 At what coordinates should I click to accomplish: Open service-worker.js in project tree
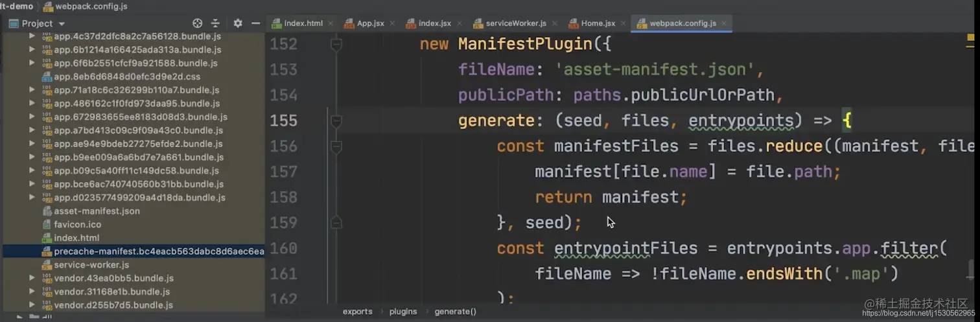[x=91, y=265]
